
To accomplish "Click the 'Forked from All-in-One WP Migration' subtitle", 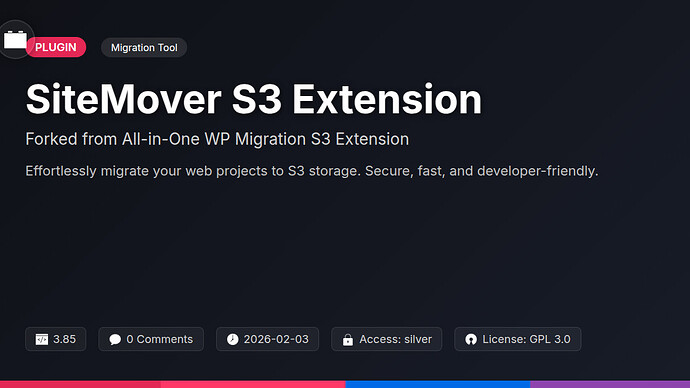I will pyautogui.click(x=217, y=139).
